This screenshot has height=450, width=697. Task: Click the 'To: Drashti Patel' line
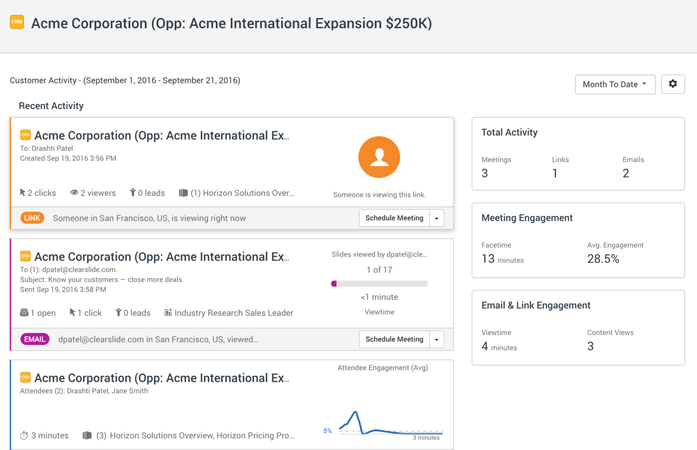click(46, 148)
